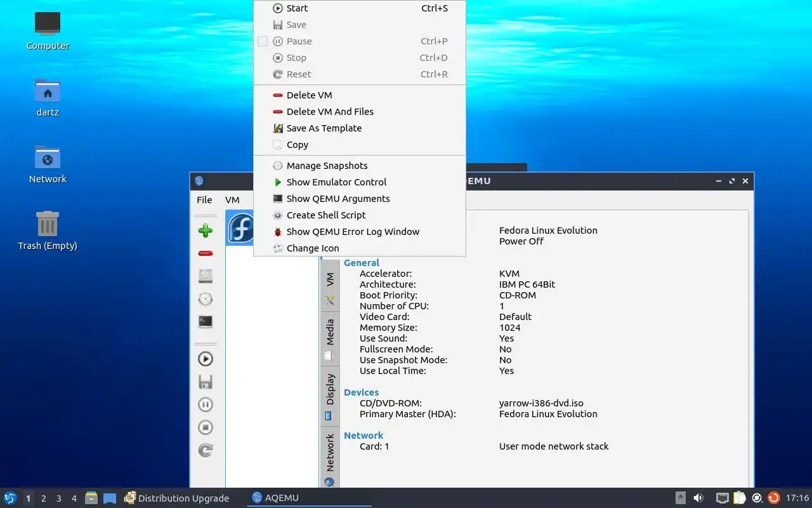
Task: Select Show Emulator Control
Action: click(360, 182)
